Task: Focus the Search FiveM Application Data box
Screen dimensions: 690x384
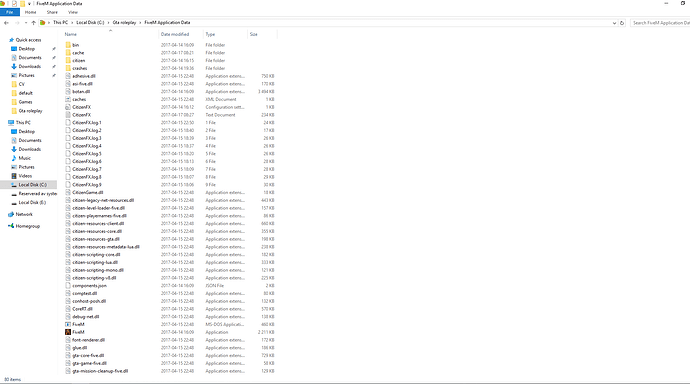Action: (660, 23)
